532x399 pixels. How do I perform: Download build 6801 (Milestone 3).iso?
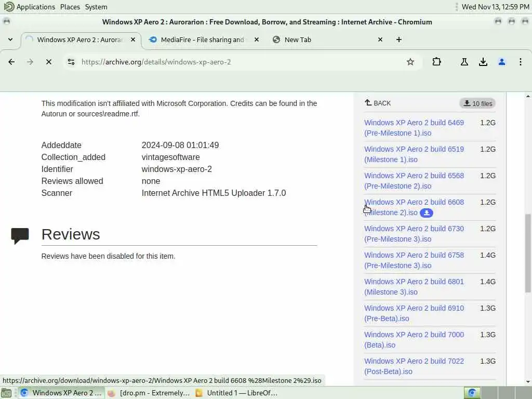click(x=414, y=287)
